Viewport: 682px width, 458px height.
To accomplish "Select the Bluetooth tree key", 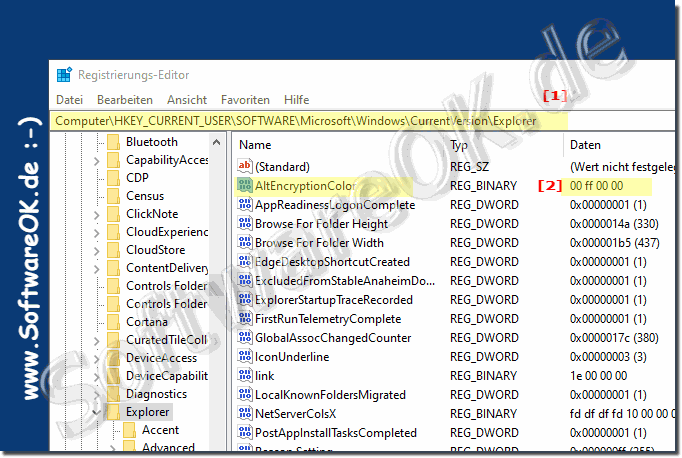I will tap(152, 142).
